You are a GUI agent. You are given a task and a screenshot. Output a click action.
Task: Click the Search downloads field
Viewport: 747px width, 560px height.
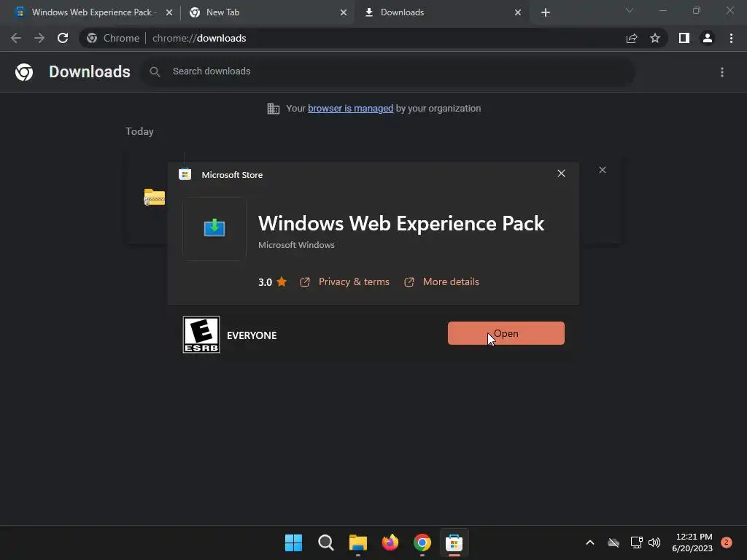(388, 71)
